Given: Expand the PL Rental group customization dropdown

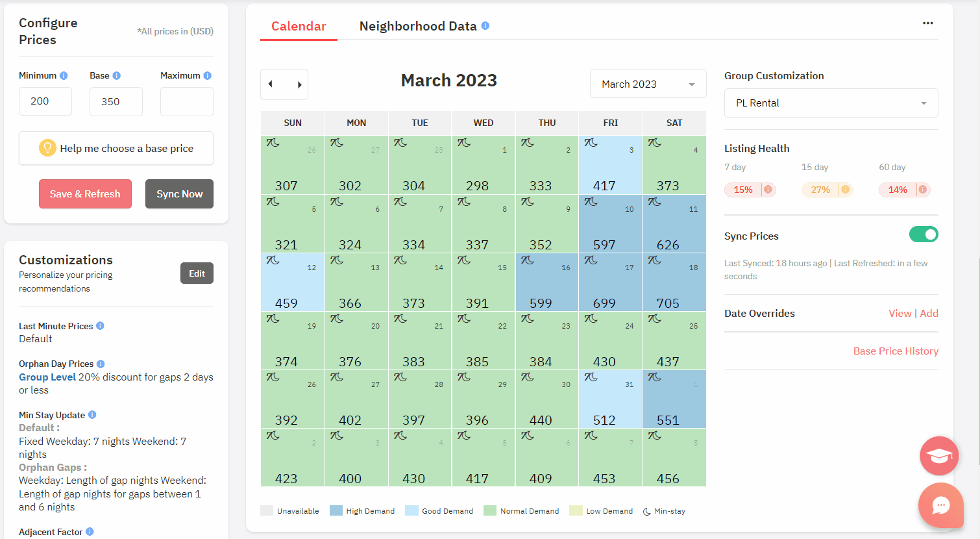Looking at the screenshot, I should click(x=830, y=103).
